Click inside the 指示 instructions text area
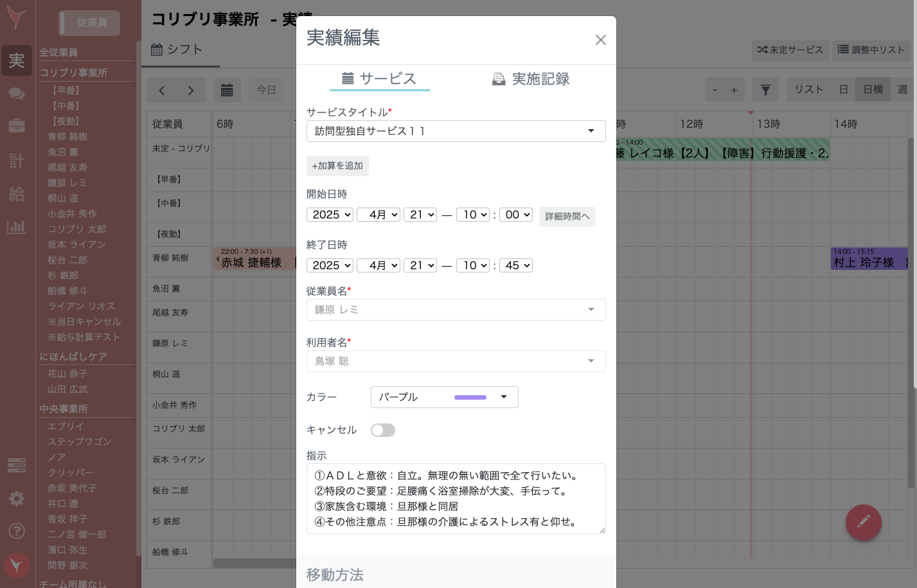The width and height of the screenshot is (917, 588). point(456,499)
